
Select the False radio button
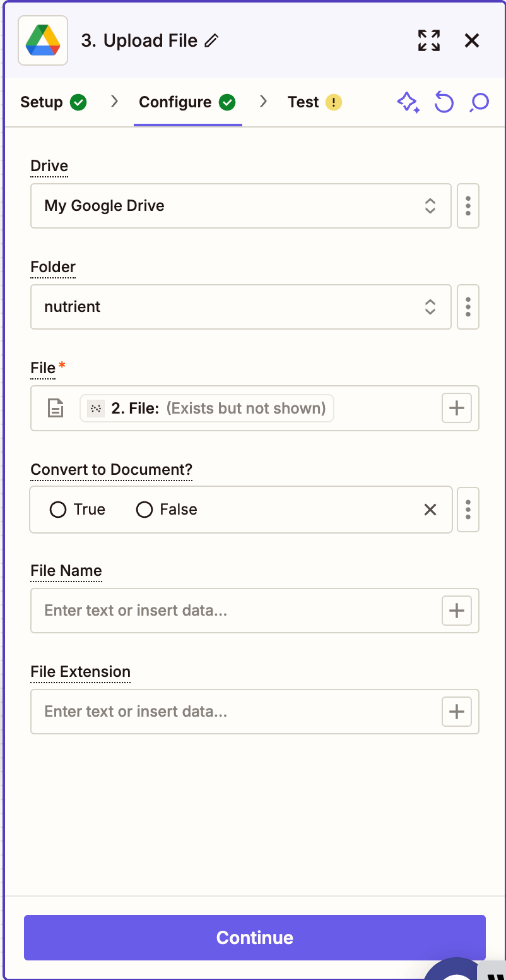144,509
